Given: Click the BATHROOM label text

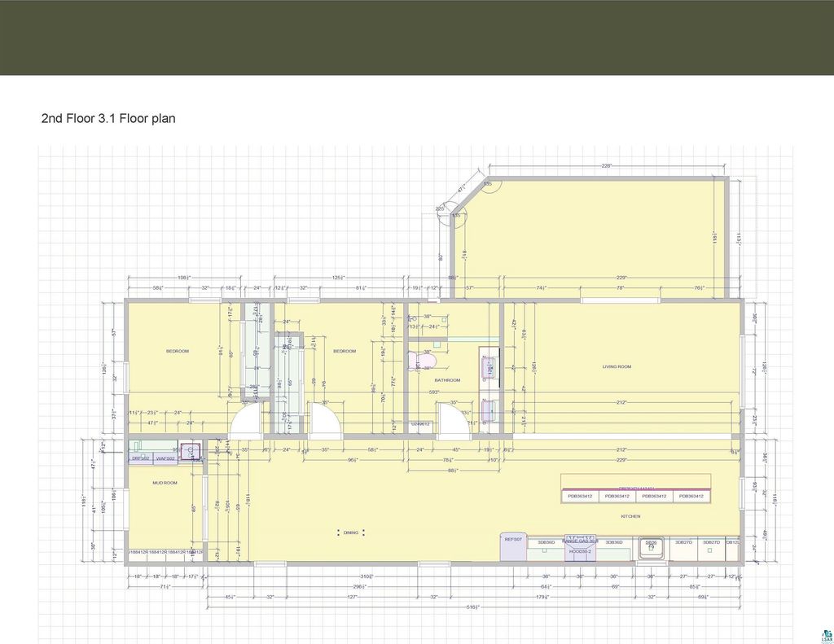Looking at the screenshot, I should click(447, 380).
